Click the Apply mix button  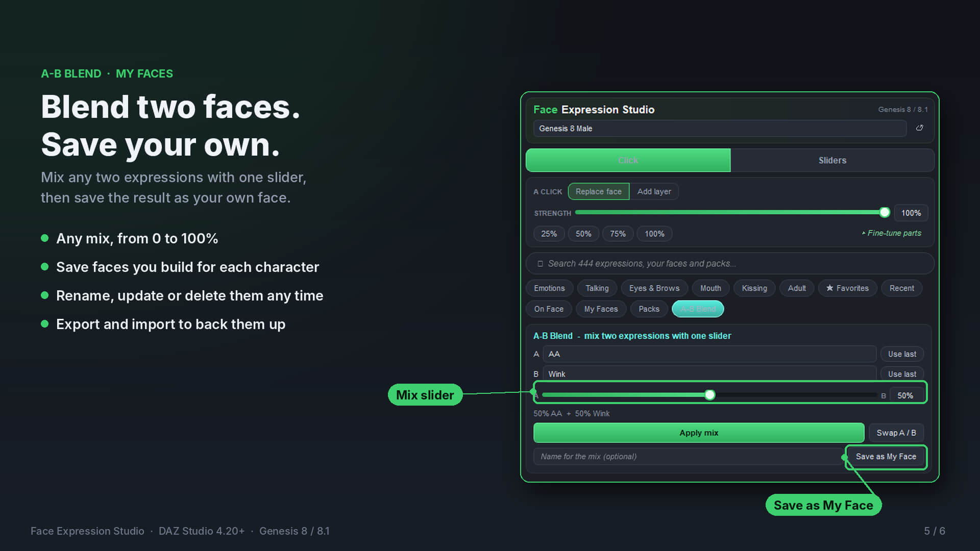tap(699, 433)
